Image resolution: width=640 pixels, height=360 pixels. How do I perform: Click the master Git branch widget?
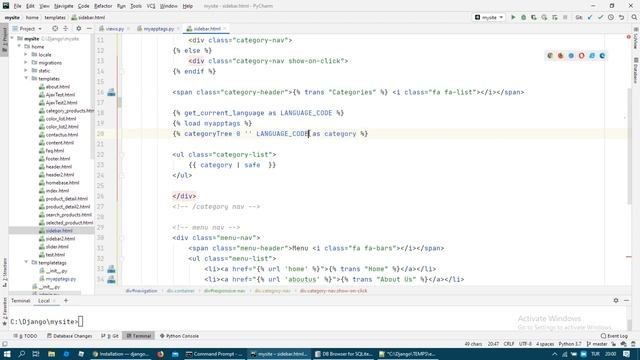pos(597,344)
